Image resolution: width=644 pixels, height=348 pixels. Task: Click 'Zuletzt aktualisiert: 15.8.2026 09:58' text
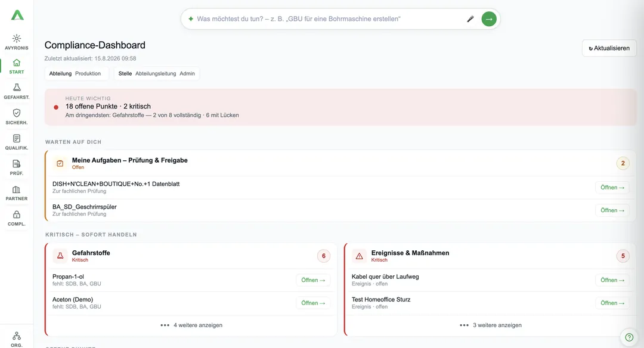point(91,58)
